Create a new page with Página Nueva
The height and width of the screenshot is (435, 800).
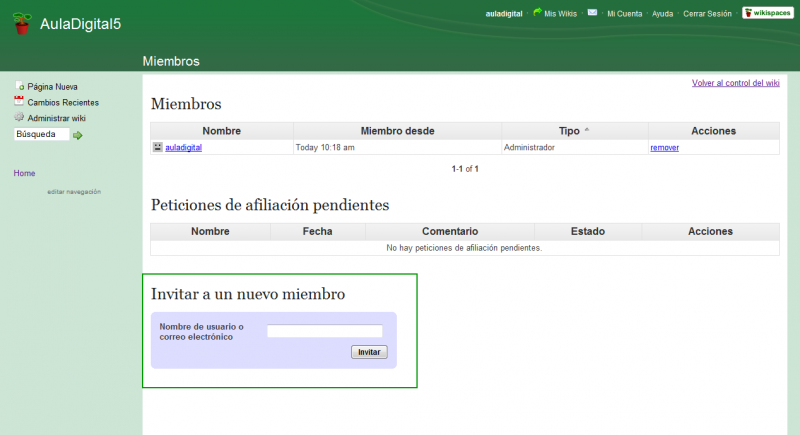point(53,87)
